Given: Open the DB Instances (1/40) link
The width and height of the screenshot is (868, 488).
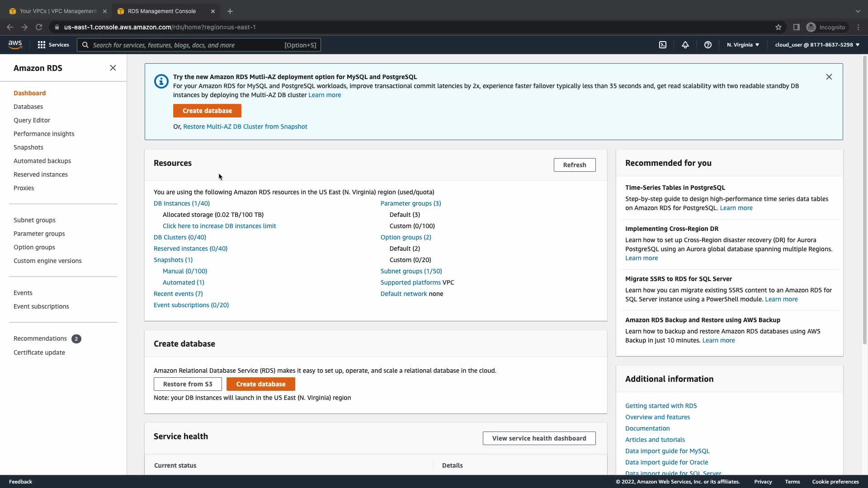Looking at the screenshot, I should pos(182,203).
